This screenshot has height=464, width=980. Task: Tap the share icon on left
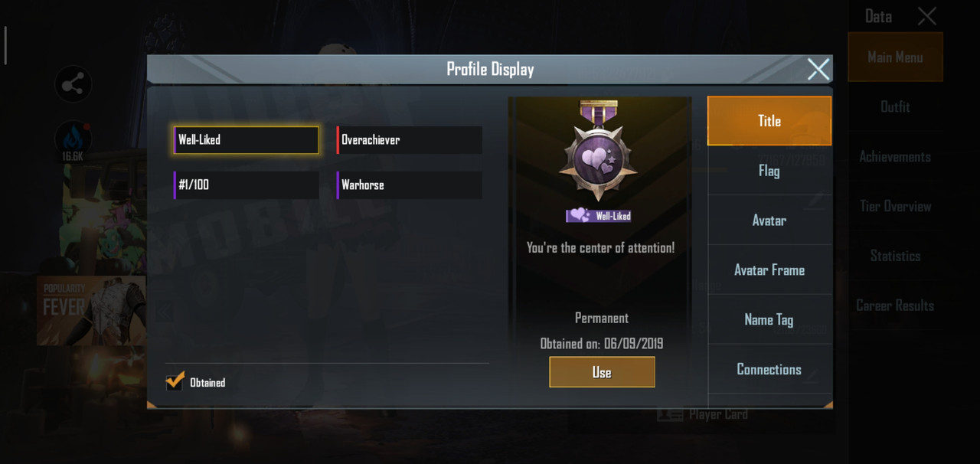click(73, 85)
